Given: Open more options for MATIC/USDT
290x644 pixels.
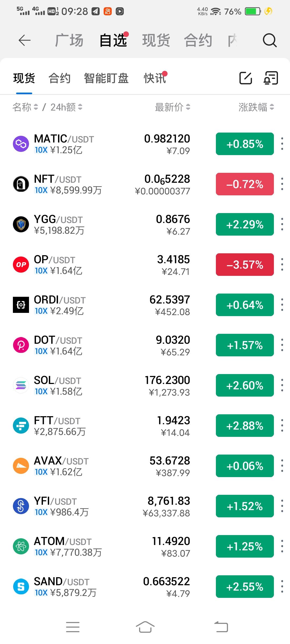Looking at the screenshot, I should tap(282, 144).
